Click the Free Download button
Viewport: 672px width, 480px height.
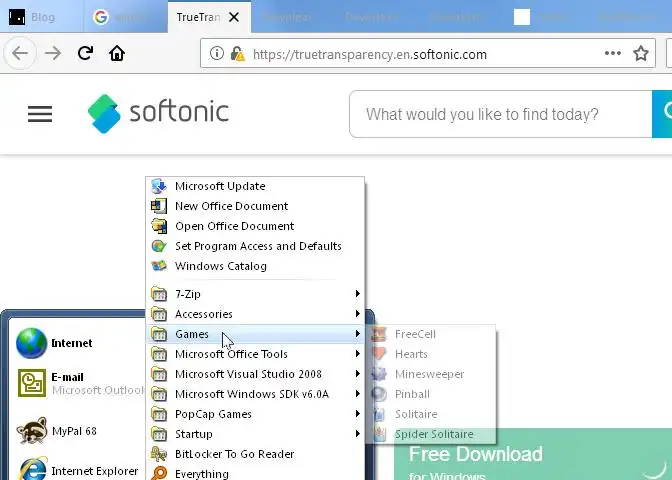(533, 454)
